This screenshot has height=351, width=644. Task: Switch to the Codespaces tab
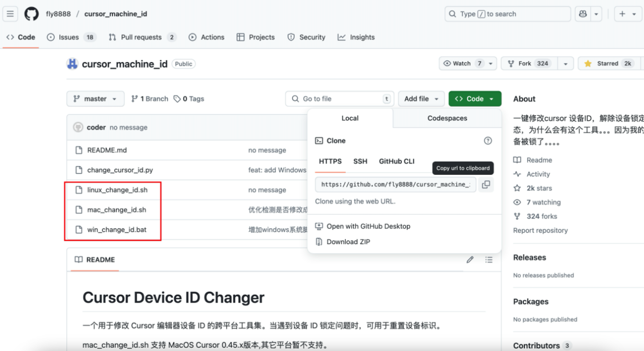click(447, 118)
